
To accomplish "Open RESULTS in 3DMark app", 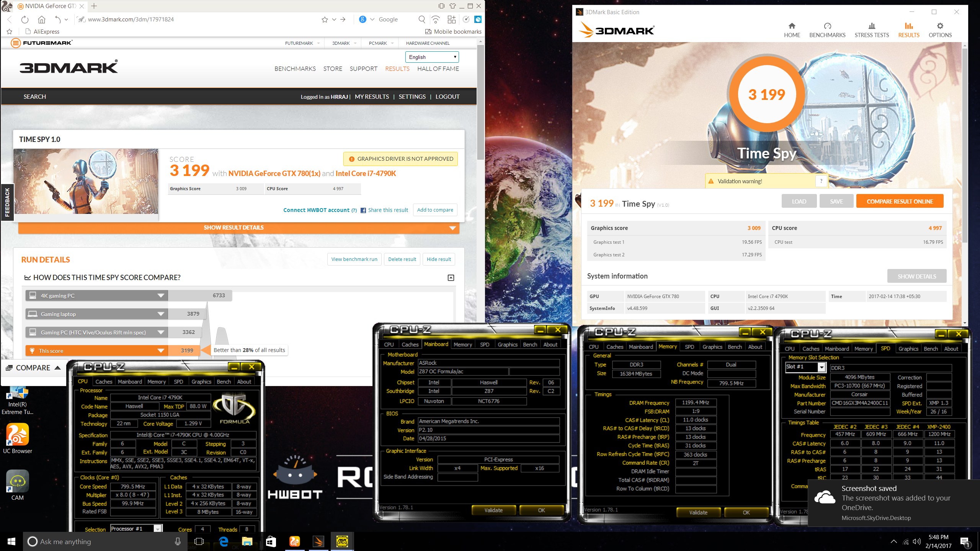I will (x=909, y=30).
